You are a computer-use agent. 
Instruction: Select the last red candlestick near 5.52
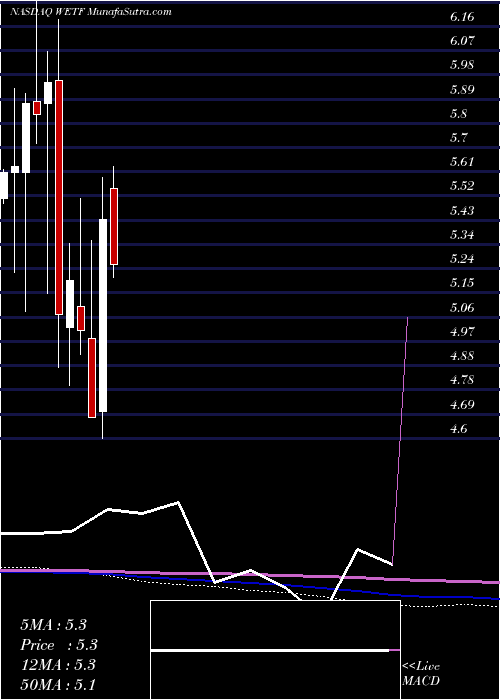[114, 226]
